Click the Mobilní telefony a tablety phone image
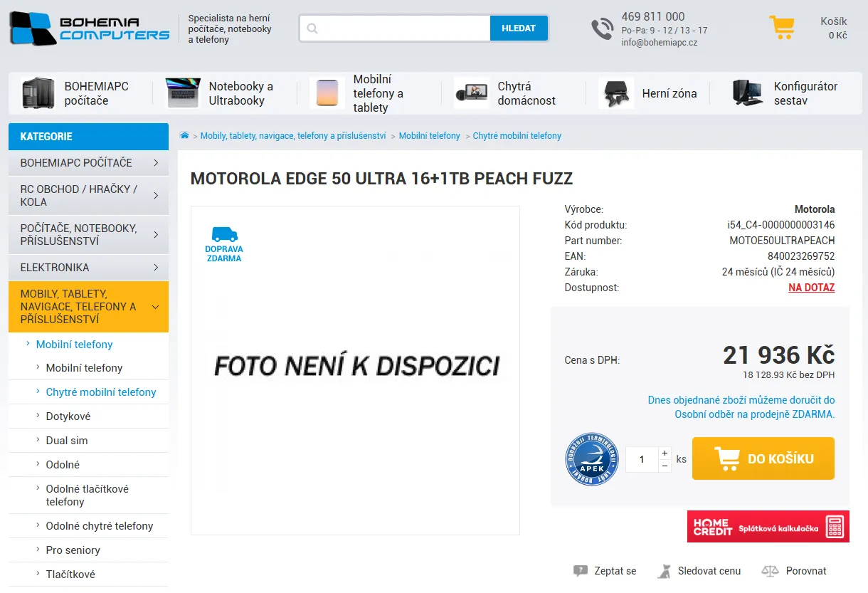Image resolution: width=868 pixels, height=593 pixels. (x=327, y=93)
